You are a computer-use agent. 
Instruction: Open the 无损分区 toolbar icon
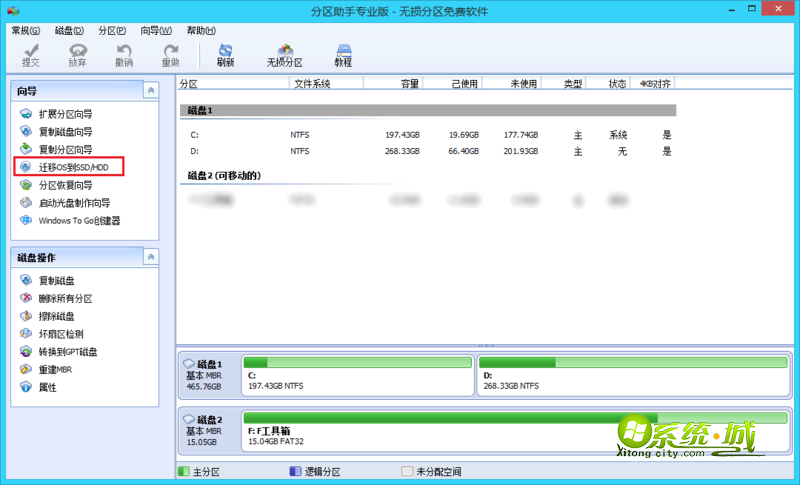285,55
